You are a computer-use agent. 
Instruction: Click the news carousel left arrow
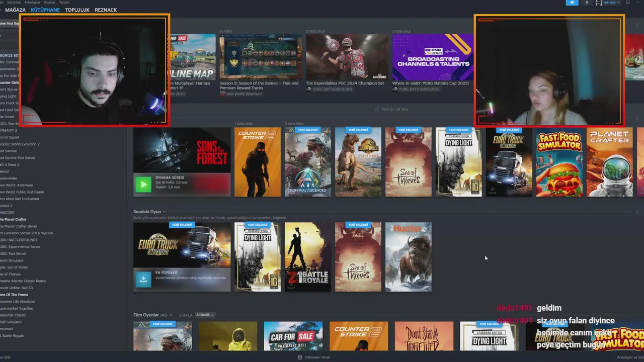click(x=638, y=26)
